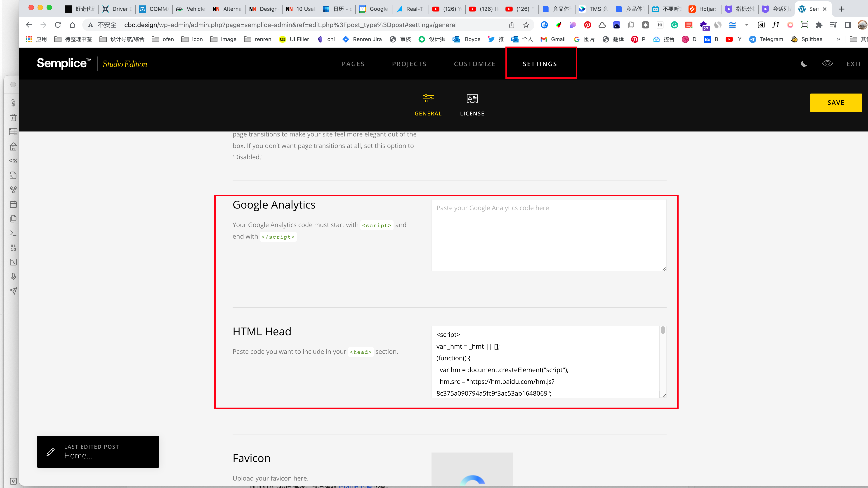
Task: Click the browser back arrow
Action: click(29, 25)
